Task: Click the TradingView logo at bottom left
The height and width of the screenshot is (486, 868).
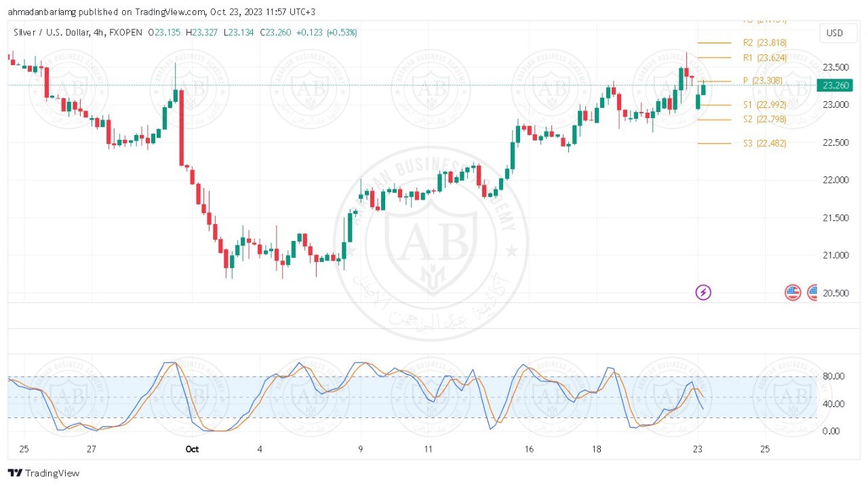Action: click(43, 473)
